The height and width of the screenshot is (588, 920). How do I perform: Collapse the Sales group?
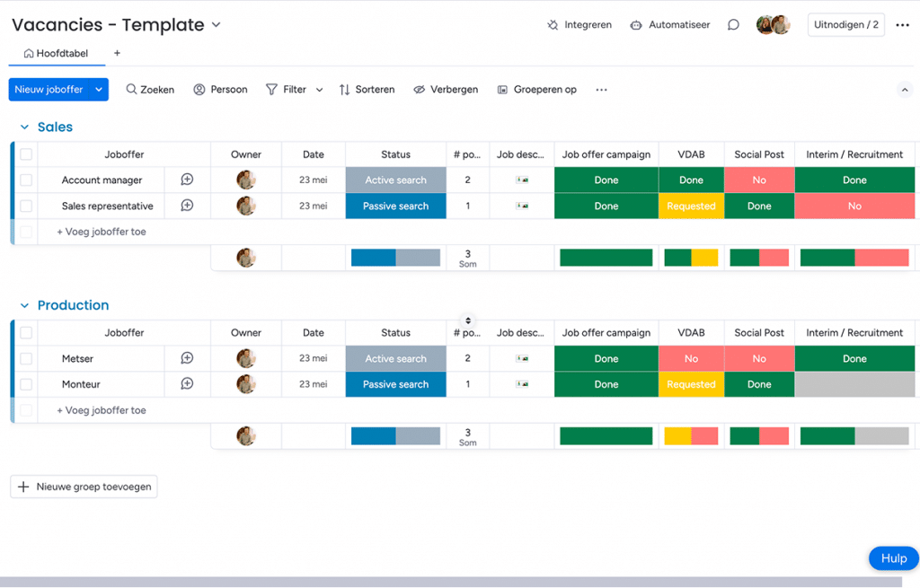(x=24, y=127)
